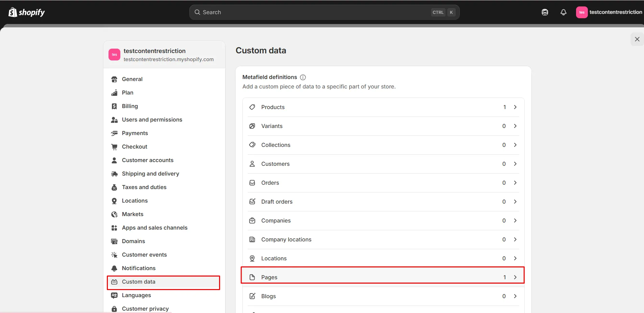Open Locations metafield definitions row
644x313 pixels.
tap(383, 258)
